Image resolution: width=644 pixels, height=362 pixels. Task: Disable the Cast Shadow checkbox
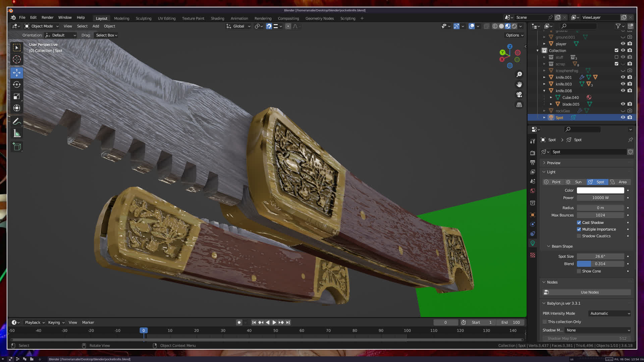tap(579, 223)
